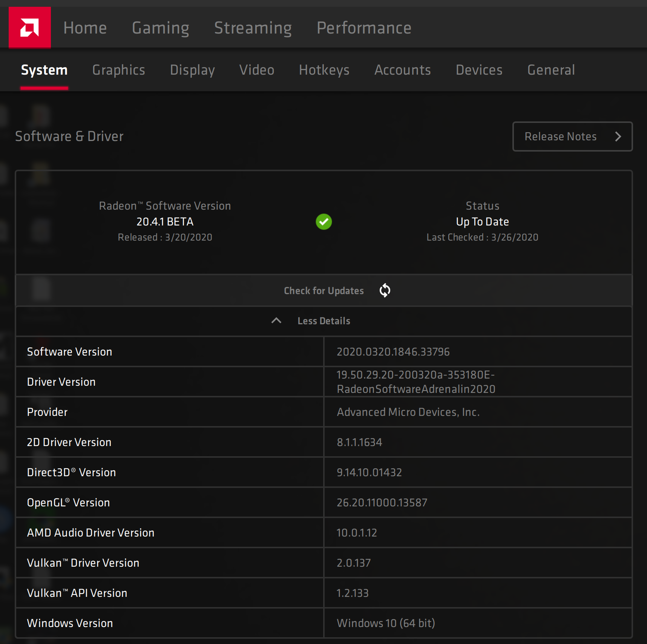The image size is (647, 644).
Task: Click the Software & Driver heading
Action: pos(69,136)
